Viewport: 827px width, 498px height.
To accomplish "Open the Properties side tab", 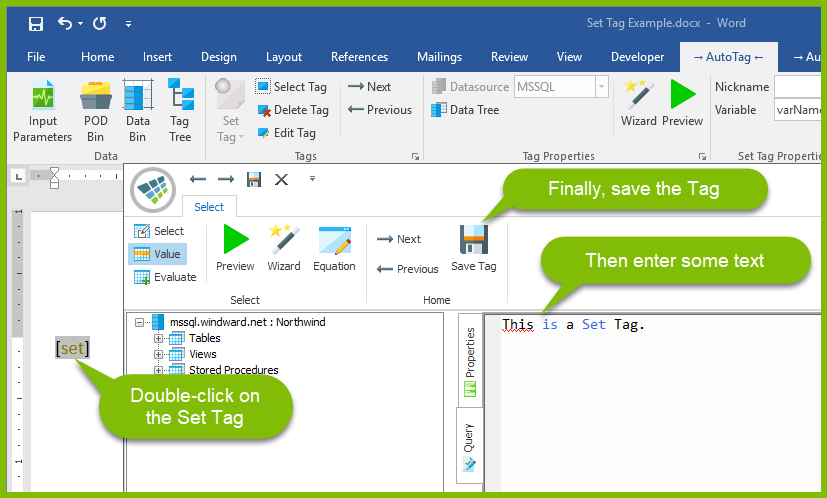I will [x=470, y=360].
